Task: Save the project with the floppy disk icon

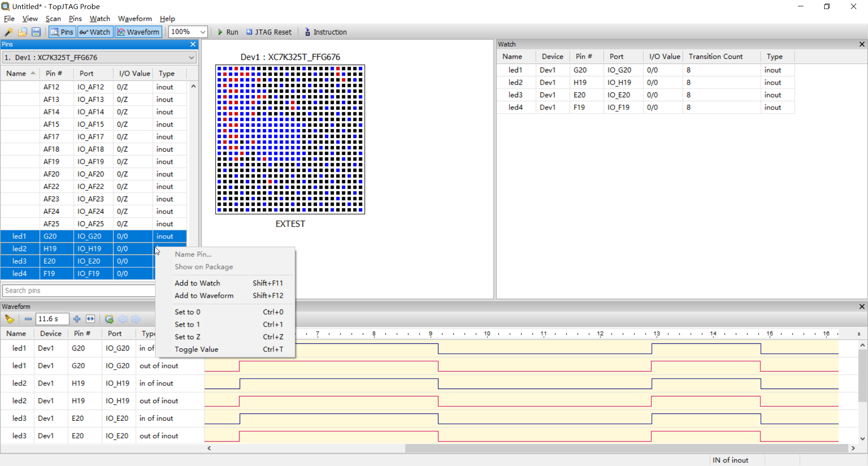Action: coord(36,32)
